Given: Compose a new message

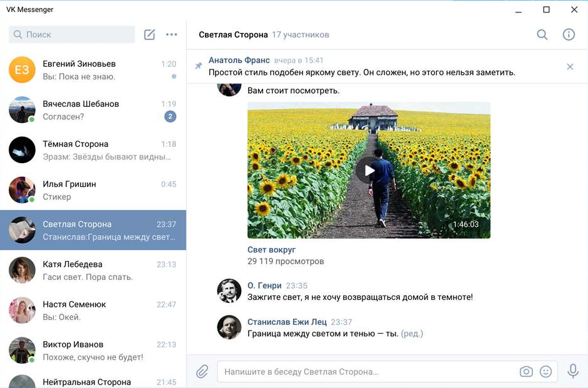Looking at the screenshot, I should click(x=149, y=34).
